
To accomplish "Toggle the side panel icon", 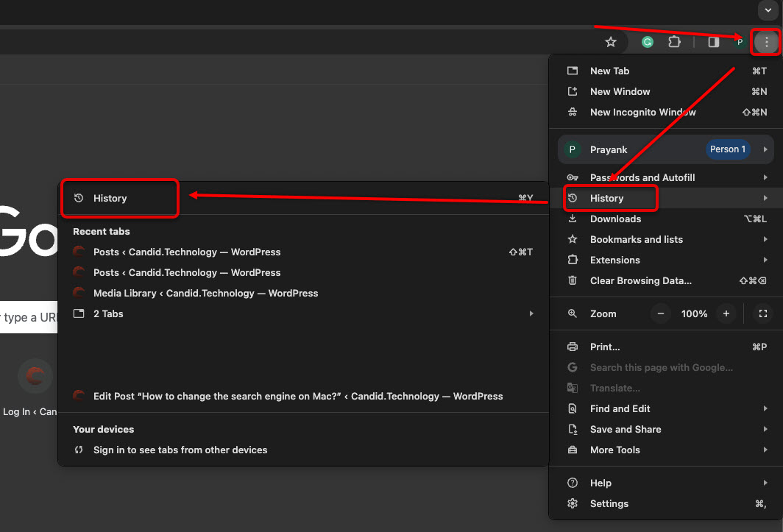I will click(x=713, y=43).
